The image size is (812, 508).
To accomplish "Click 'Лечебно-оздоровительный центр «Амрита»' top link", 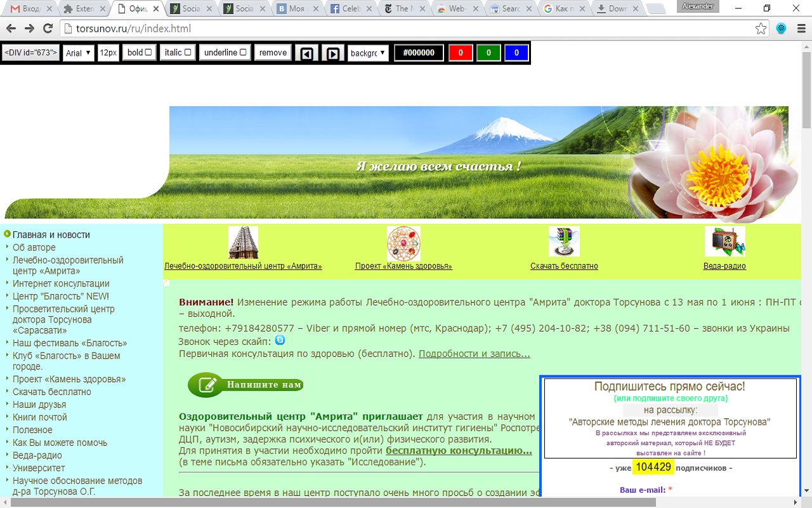I will click(243, 266).
